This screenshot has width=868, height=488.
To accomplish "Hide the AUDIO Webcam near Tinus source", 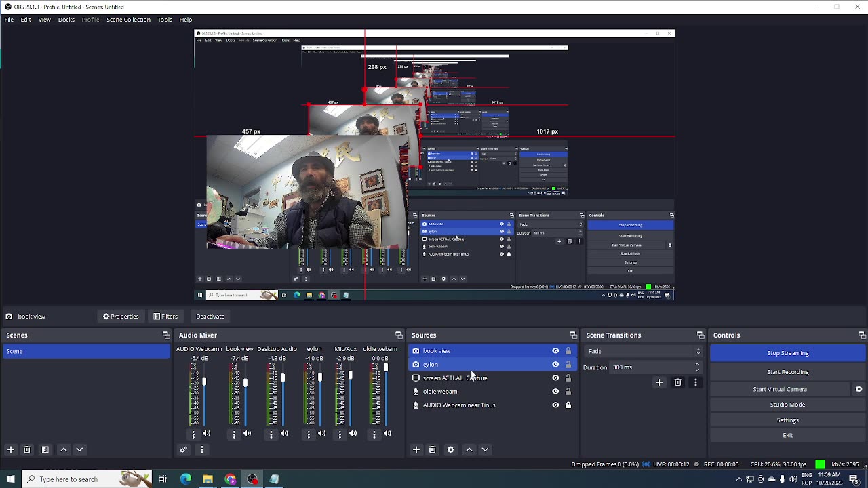I will (x=555, y=405).
